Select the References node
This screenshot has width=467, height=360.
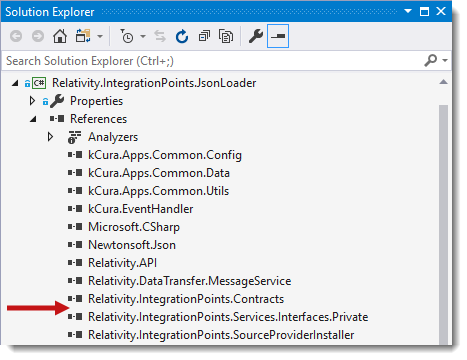click(98, 119)
